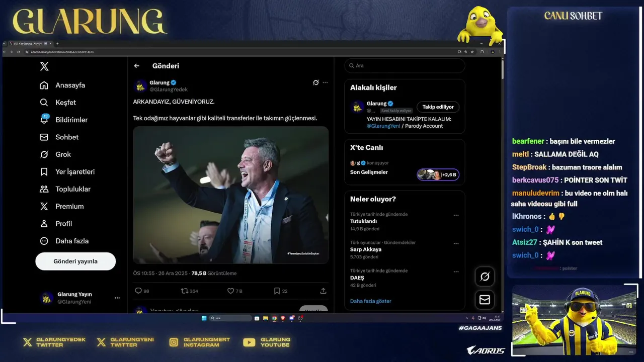
Task: Join Son Gelişmeler live space listeners pill
Action: [438, 174]
